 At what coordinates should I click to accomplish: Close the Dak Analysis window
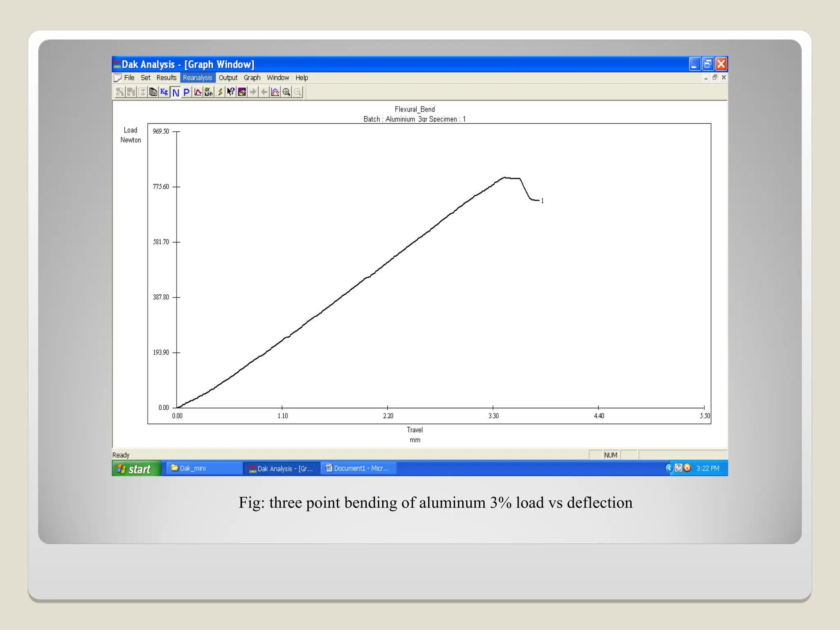coord(721,64)
